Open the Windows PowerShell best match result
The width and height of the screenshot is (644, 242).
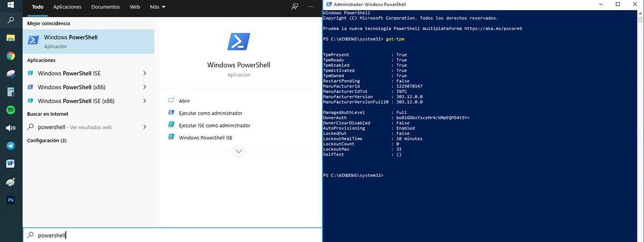(x=89, y=41)
